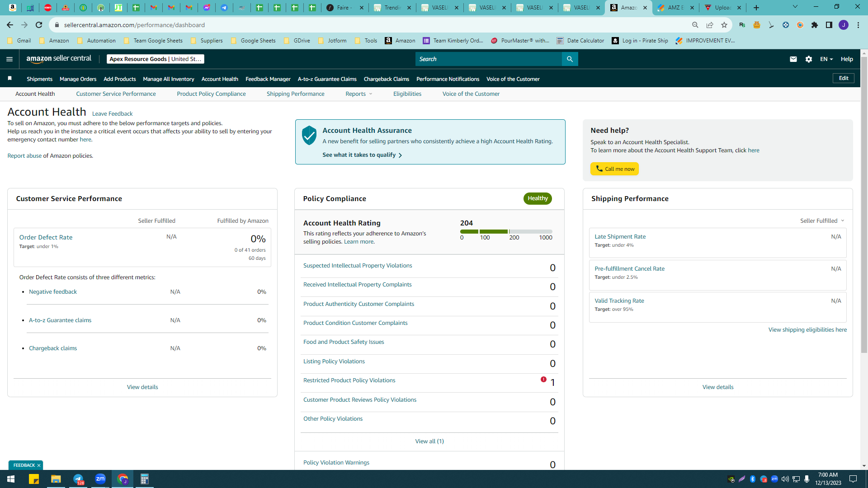Click the volume icon in system tray
868x488 pixels.
pos(785,479)
